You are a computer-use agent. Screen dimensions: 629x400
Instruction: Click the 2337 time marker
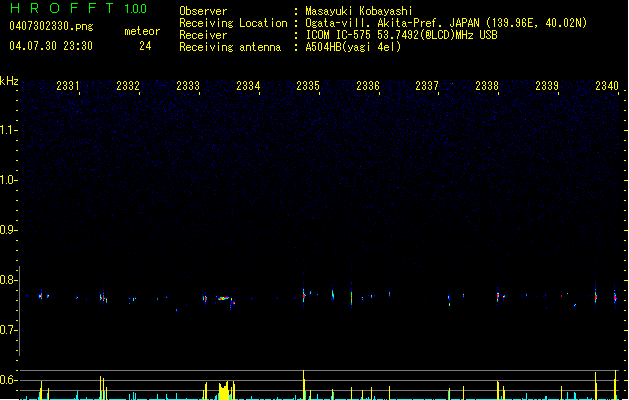[427, 85]
